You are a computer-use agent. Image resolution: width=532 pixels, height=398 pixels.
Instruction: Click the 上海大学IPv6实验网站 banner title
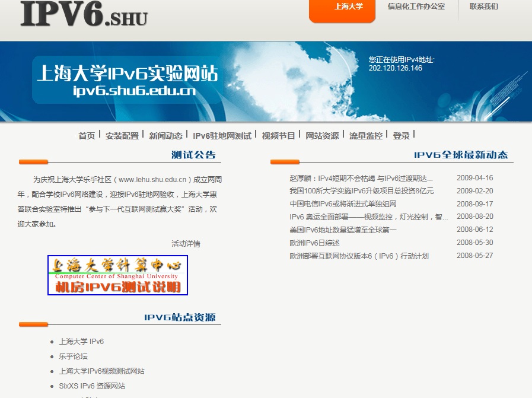[x=127, y=74]
